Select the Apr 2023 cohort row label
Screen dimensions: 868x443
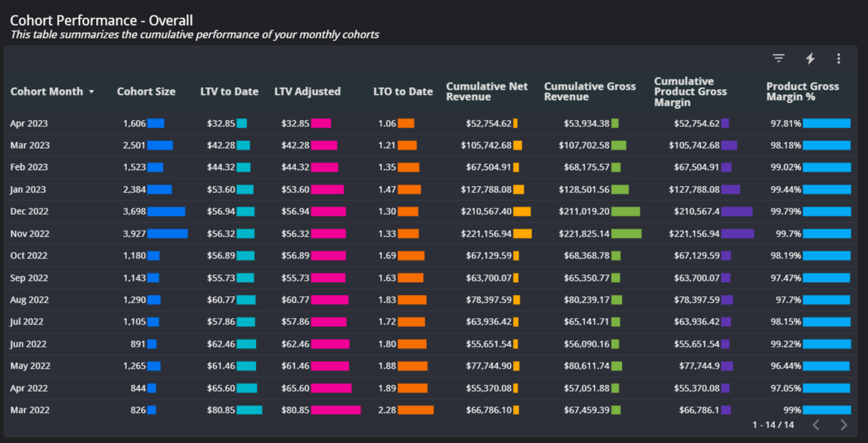coord(29,124)
